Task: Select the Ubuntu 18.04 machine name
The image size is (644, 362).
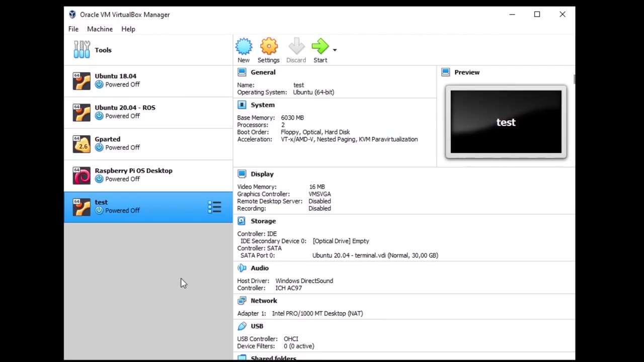Action: pyautogui.click(x=115, y=76)
